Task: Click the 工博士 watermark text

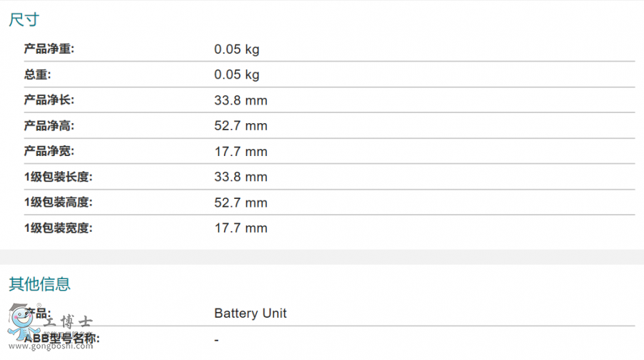Action: 68,322
